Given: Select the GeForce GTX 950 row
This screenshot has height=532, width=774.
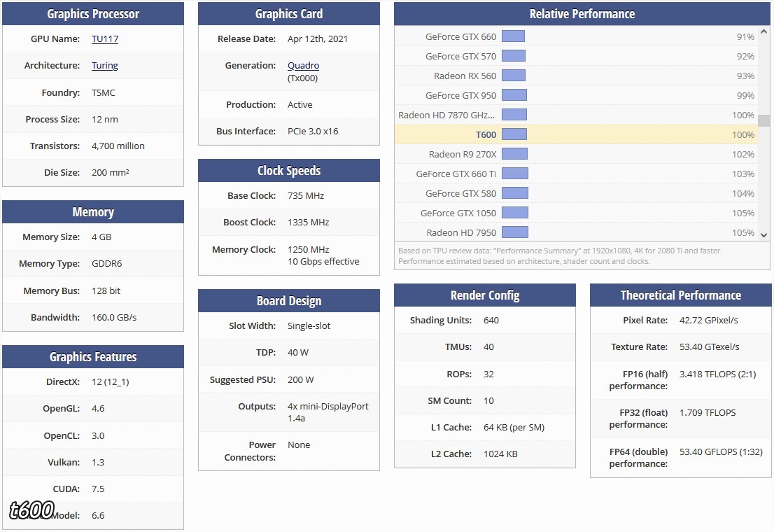Looking at the screenshot, I should click(x=460, y=96).
